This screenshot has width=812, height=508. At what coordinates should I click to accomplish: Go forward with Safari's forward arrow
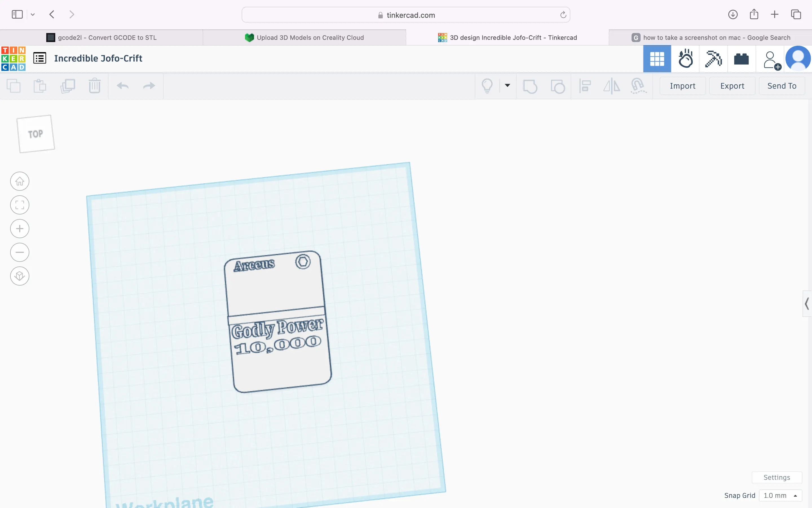click(71, 14)
